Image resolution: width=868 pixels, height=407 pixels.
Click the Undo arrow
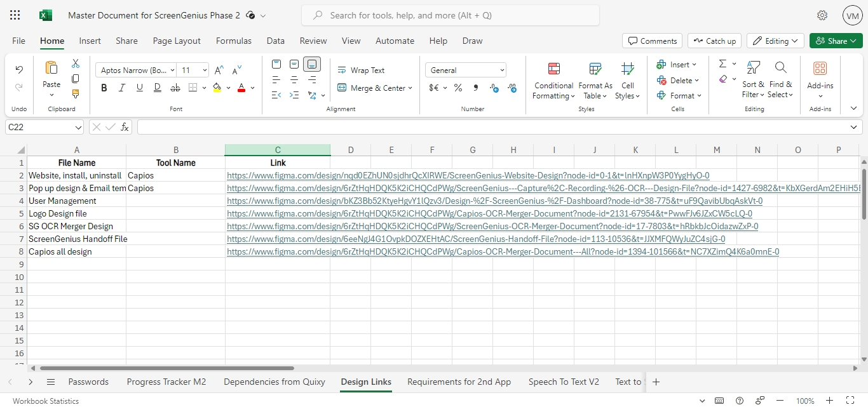coord(19,70)
